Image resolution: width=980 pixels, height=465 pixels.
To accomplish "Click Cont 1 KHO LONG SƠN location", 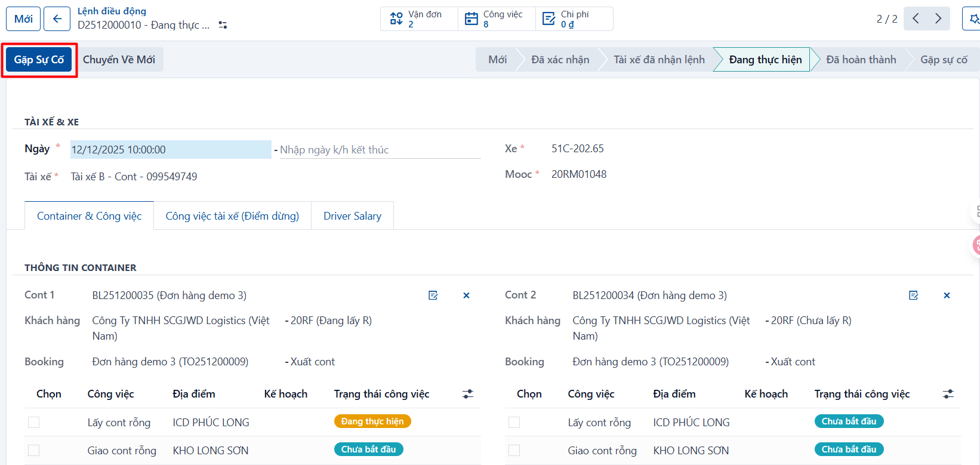I will 211,451.
